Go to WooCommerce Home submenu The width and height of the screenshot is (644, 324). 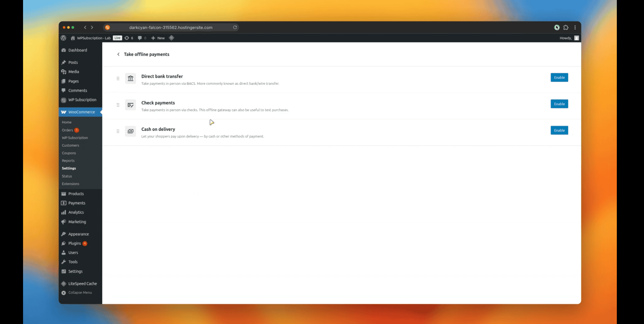point(67,122)
